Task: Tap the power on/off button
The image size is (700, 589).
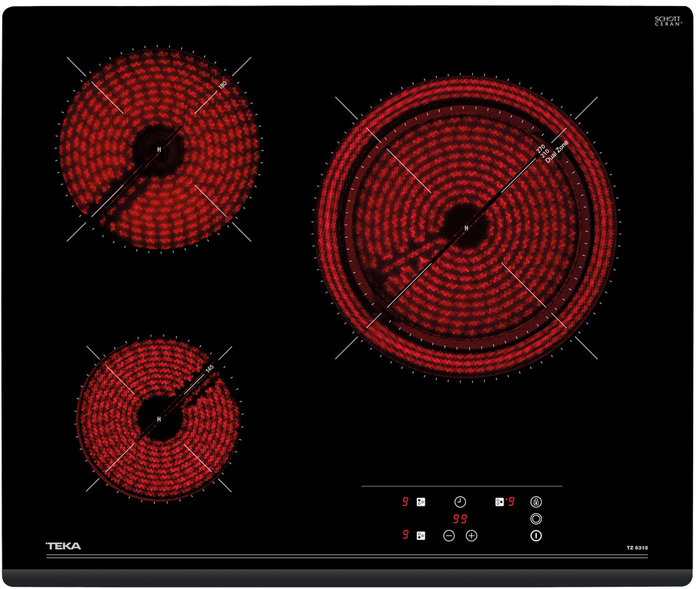Action: 536,535
